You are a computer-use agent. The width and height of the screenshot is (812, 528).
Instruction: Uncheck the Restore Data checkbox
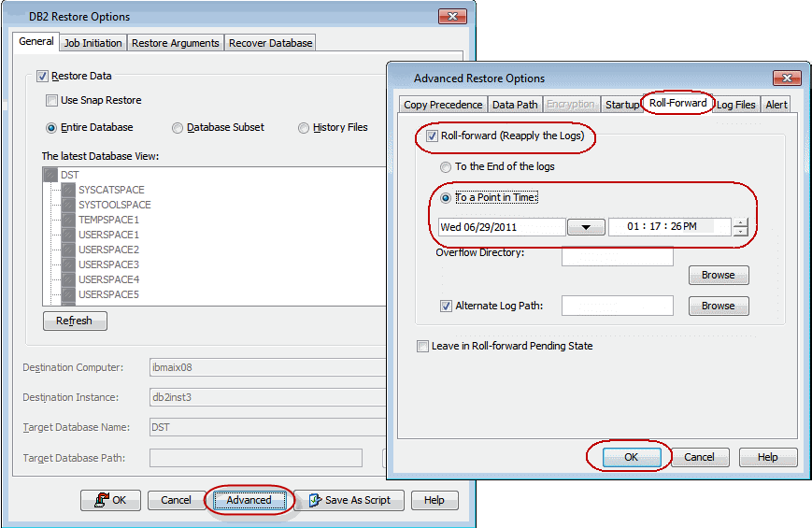42,77
